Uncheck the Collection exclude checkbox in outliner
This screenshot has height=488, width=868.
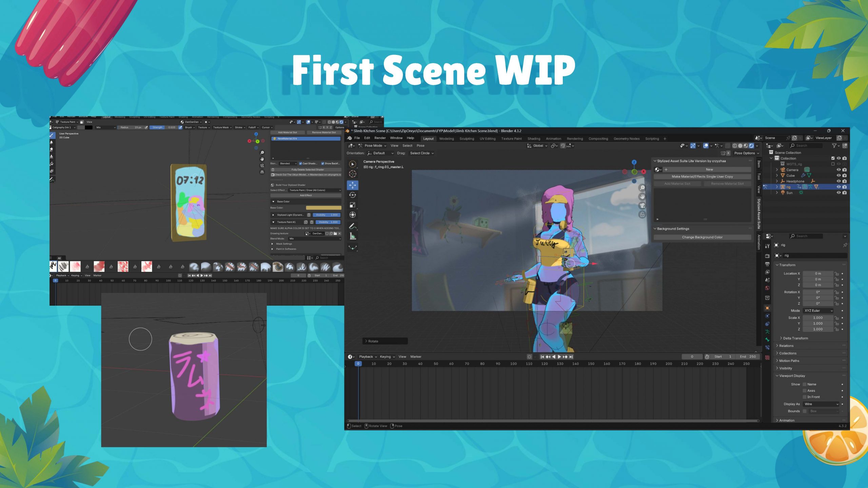pos(833,158)
